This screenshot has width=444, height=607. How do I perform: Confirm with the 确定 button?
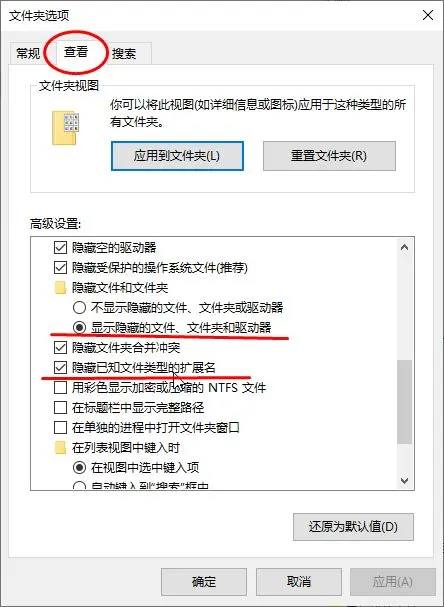(204, 581)
